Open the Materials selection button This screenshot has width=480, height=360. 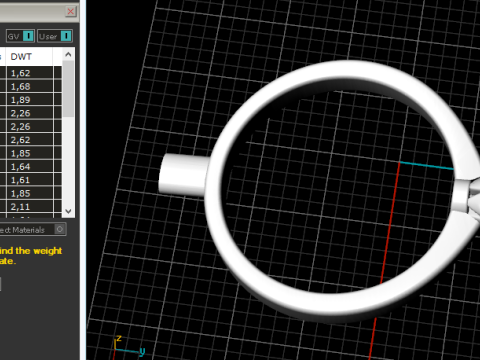pos(32,229)
